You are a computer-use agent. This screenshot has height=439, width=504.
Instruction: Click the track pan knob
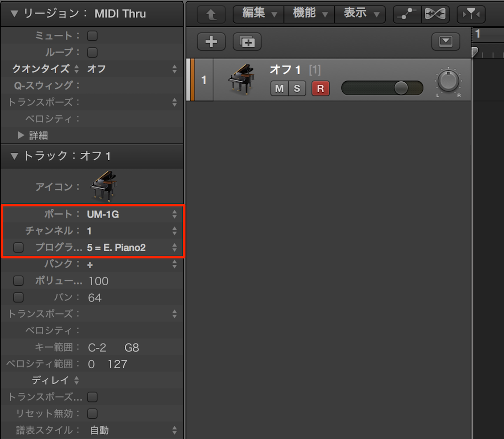(448, 81)
